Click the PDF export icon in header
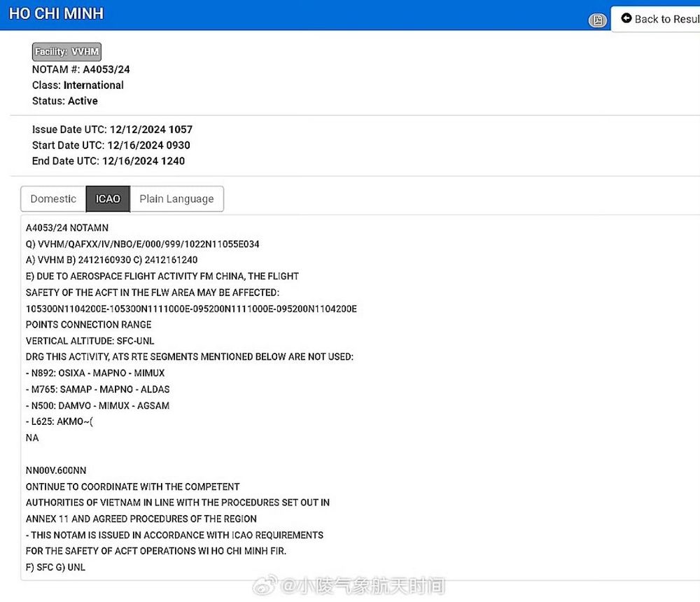 597,20
